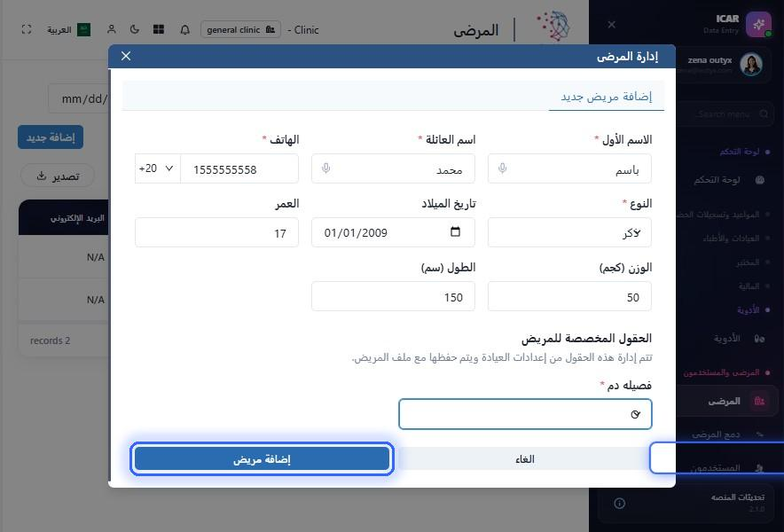Open تحديثات المنصه platform updates card
This screenshot has height=532, width=784.
[686, 503]
